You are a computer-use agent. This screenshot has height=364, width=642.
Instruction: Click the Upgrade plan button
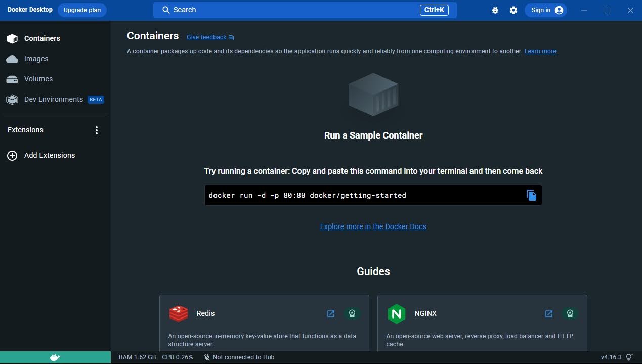click(82, 10)
